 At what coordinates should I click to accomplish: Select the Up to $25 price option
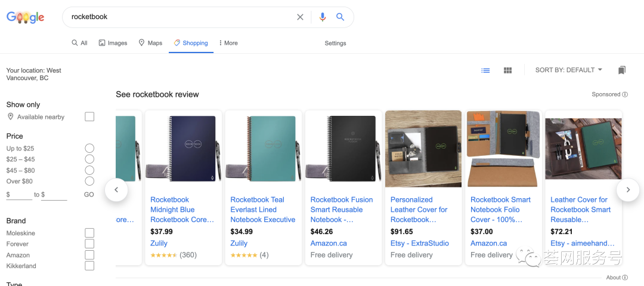click(x=89, y=148)
